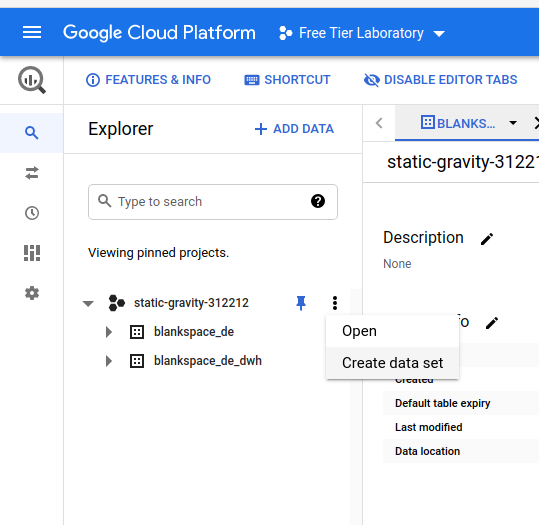Click the SHORTCUT button
539x525 pixels.
click(287, 80)
